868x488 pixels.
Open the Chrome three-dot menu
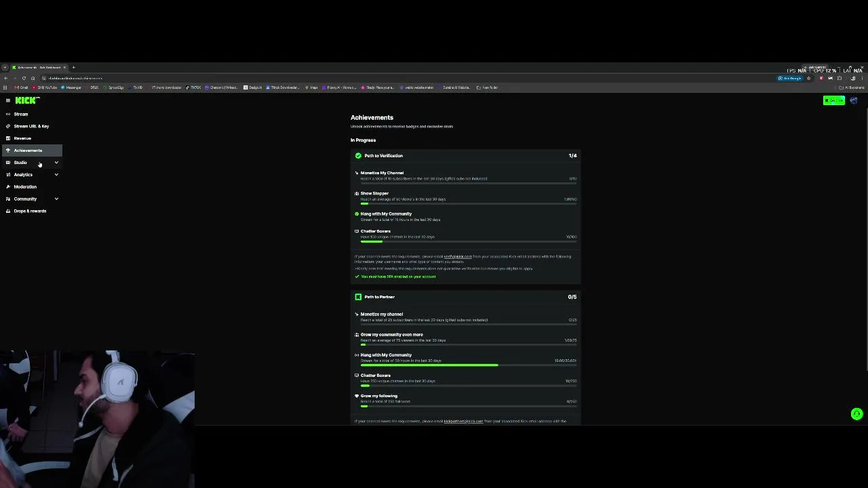[x=861, y=78]
